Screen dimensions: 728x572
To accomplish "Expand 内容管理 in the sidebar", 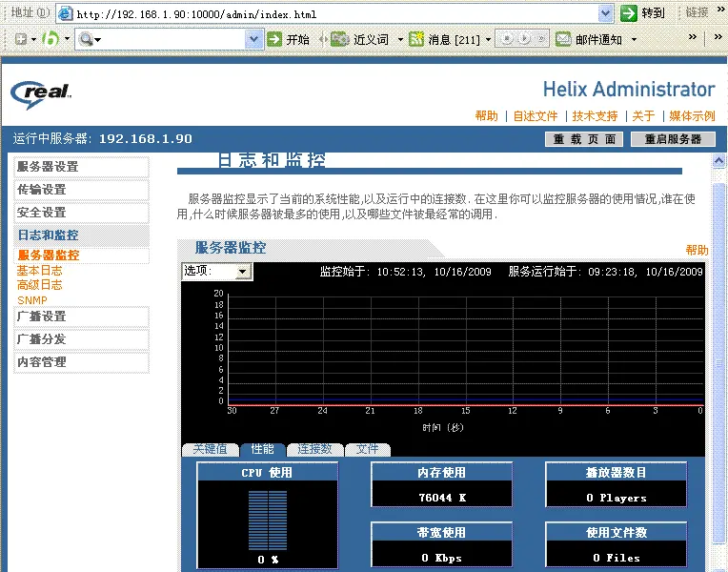I will [x=81, y=362].
